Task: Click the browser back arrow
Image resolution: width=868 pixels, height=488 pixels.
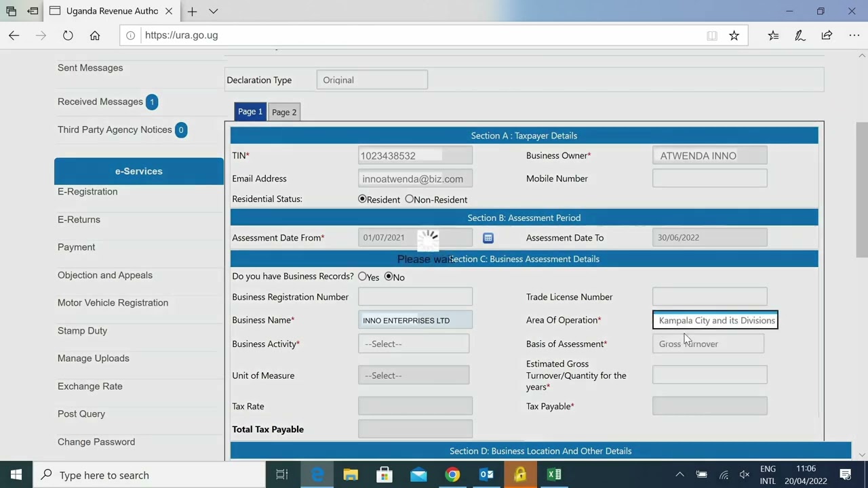Action: pos(14,35)
